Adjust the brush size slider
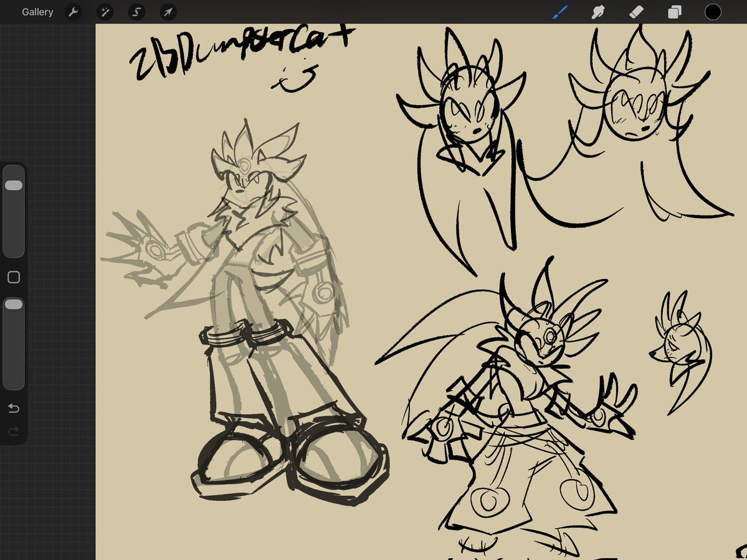 (14, 211)
